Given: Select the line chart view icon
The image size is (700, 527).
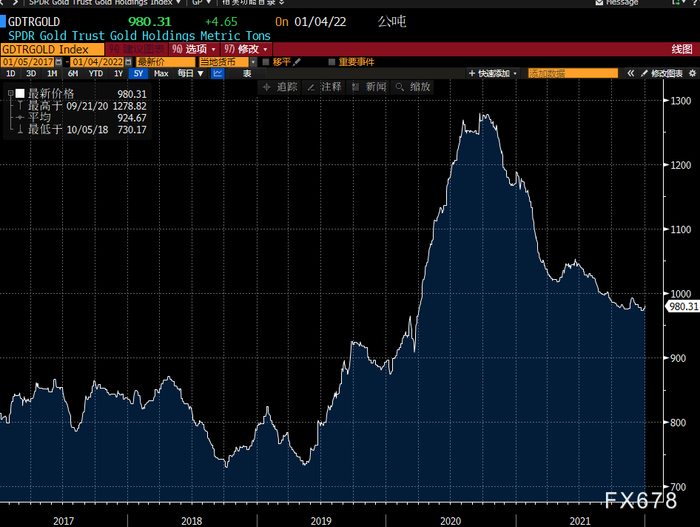Looking at the screenshot, I should click(x=217, y=73).
